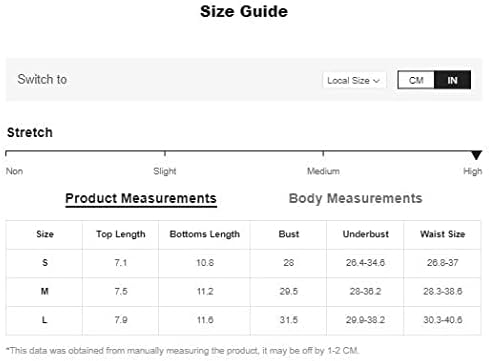The width and height of the screenshot is (489, 361).
Task: Click the Slight stretch label
Action: [x=165, y=171]
